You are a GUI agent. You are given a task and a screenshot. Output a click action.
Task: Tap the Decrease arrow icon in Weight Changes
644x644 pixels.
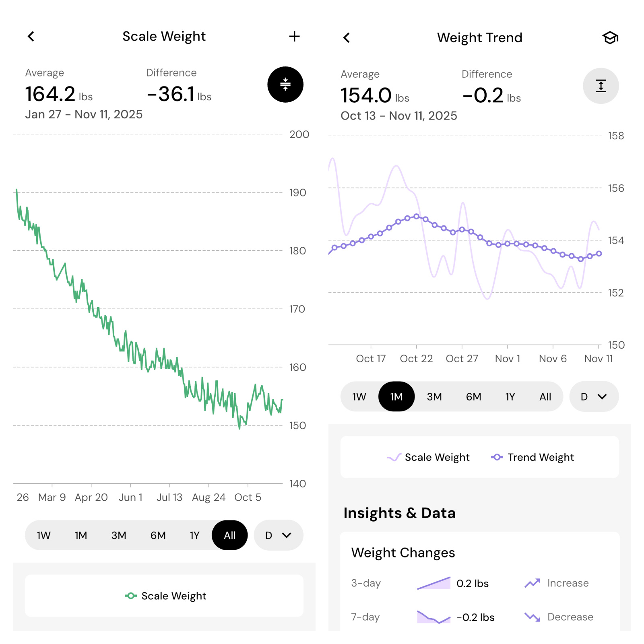pos(532,617)
